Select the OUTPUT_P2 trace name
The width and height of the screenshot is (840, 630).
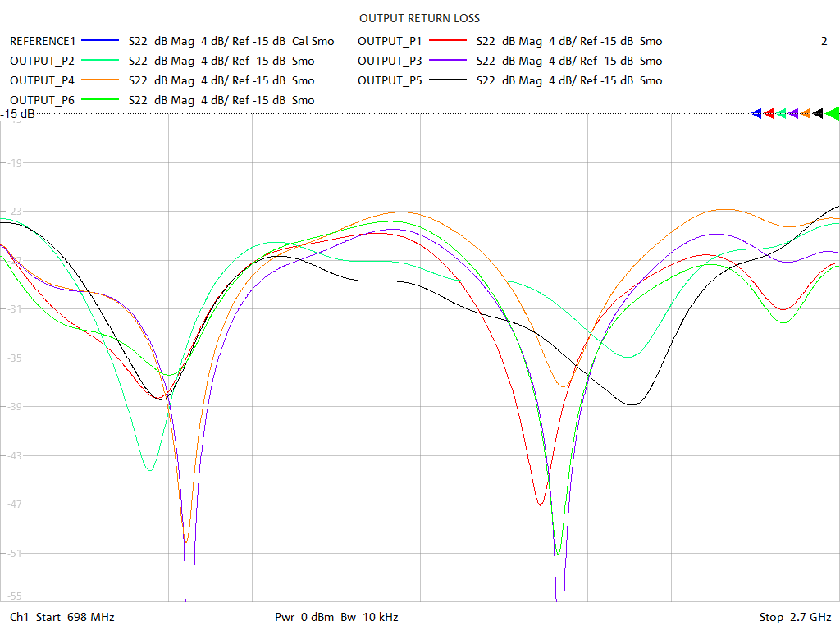[42, 61]
